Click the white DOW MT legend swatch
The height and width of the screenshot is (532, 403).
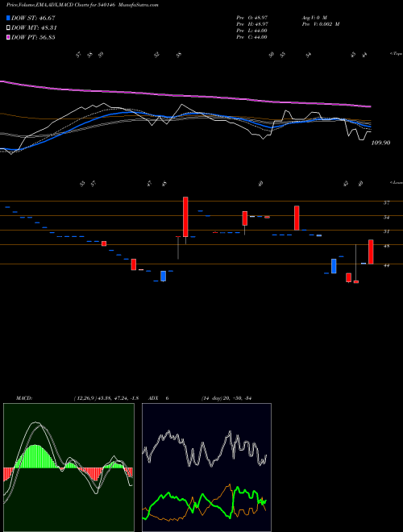tap(8, 27)
